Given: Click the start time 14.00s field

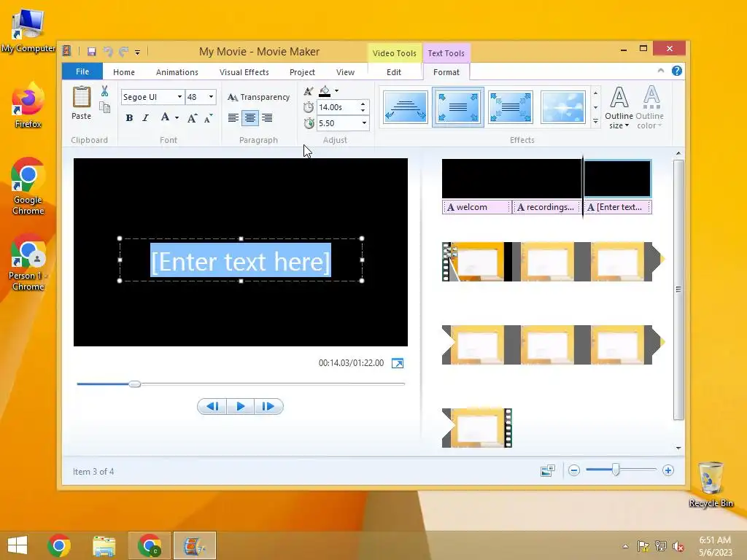Looking at the screenshot, I should click(x=337, y=107).
